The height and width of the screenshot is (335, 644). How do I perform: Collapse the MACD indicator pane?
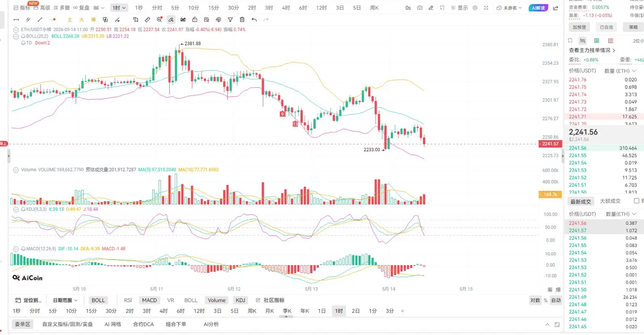pyautogui.click(x=16, y=249)
